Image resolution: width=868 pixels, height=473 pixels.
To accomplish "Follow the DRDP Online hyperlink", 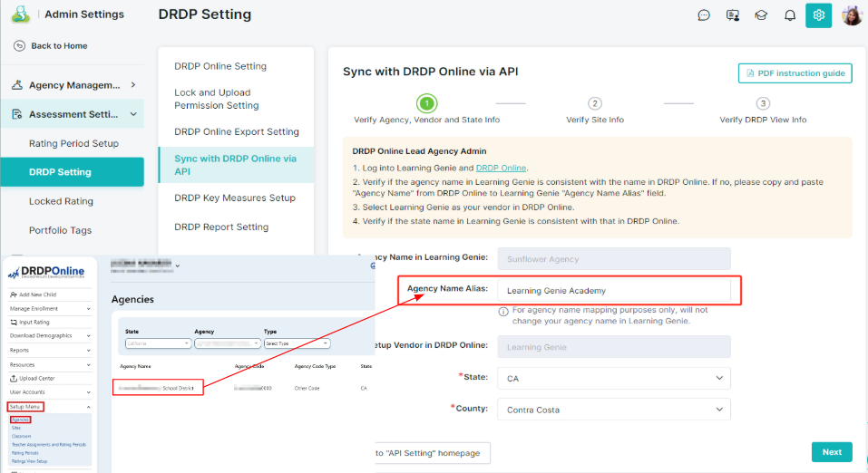I will point(501,168).
